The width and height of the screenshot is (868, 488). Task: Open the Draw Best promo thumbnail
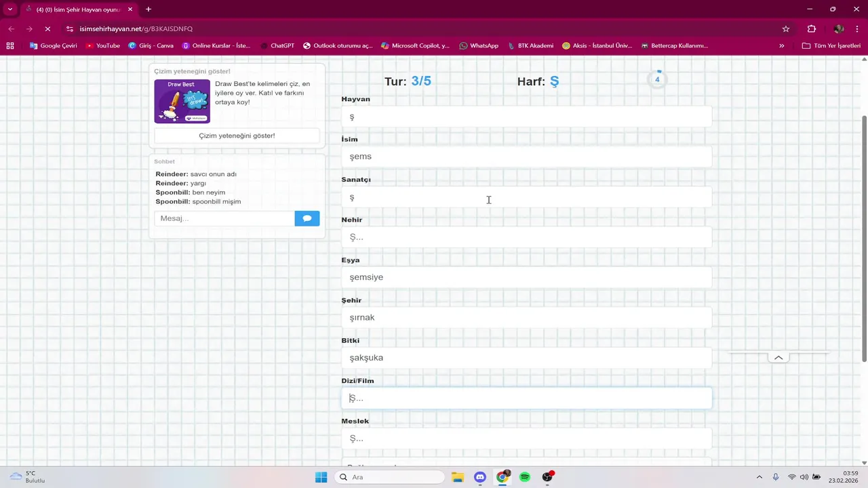182,101
